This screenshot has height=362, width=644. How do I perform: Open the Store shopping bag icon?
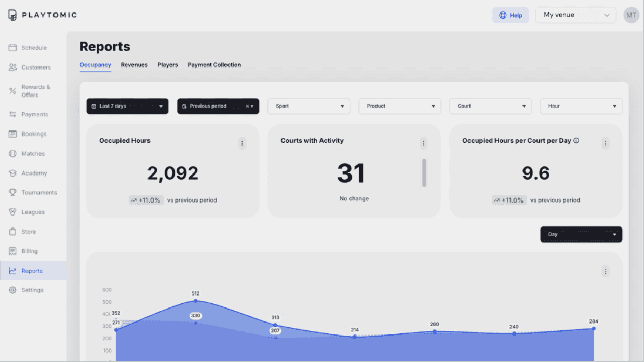tap(12, 232)
